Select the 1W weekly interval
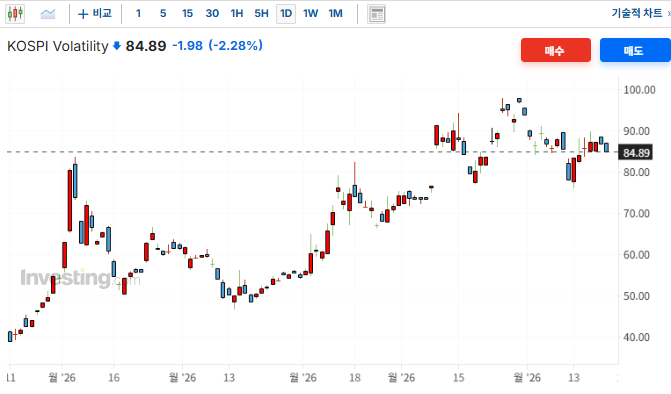671x394 pixels. point(311,14)
